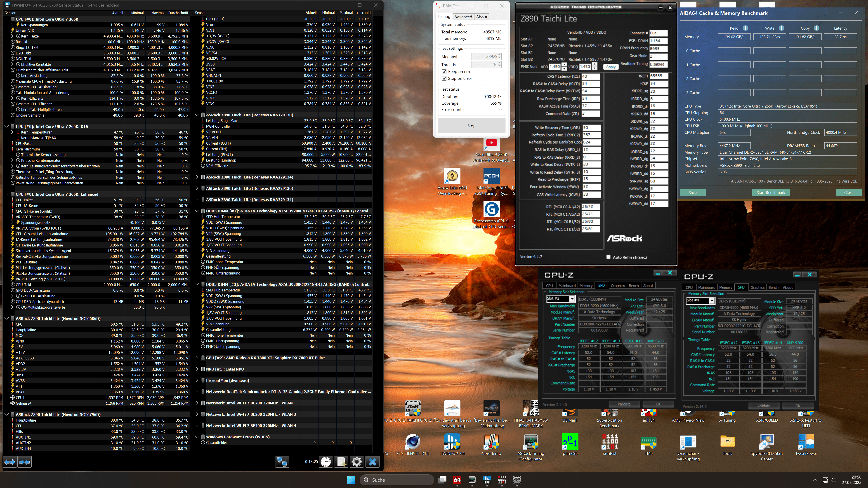The height and width of the screenshot is (488, 868).
Task: Toggle Stop on error checkbox
Action: coord(444,78)
